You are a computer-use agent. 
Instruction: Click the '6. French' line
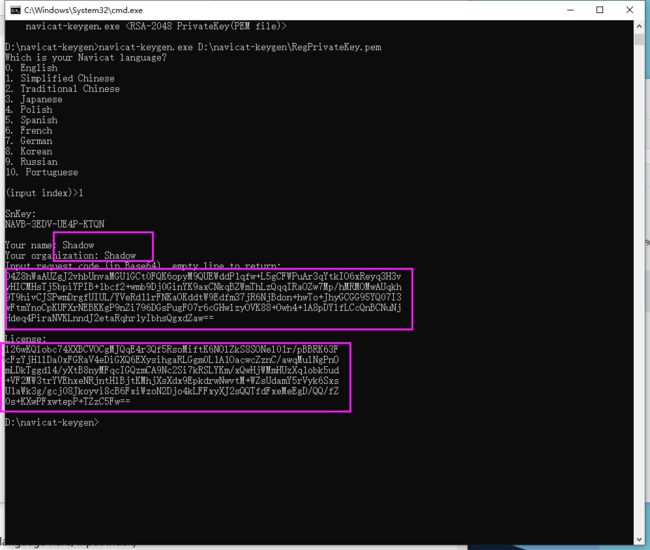coord(29,131)
